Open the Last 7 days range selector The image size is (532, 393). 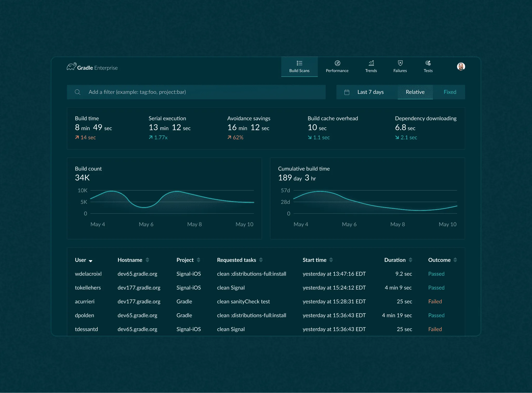tap(370, 92)
